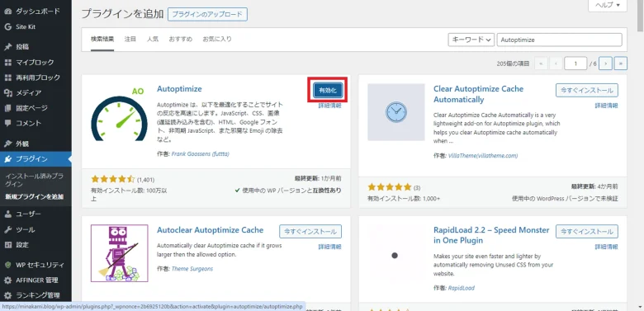This screenshot has width=644, height=311.
Task: Go to the previous results page
Action: pyautogui.click(x=556, y=64)
